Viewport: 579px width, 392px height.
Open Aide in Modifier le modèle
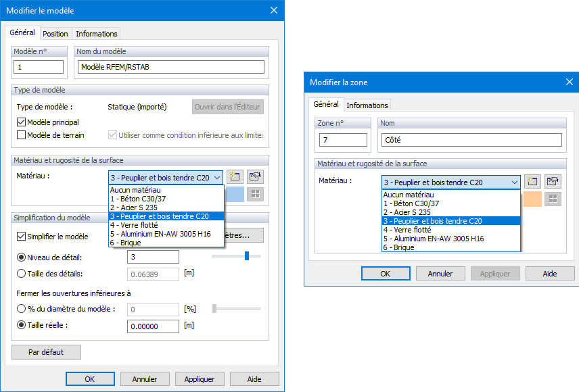254,379
